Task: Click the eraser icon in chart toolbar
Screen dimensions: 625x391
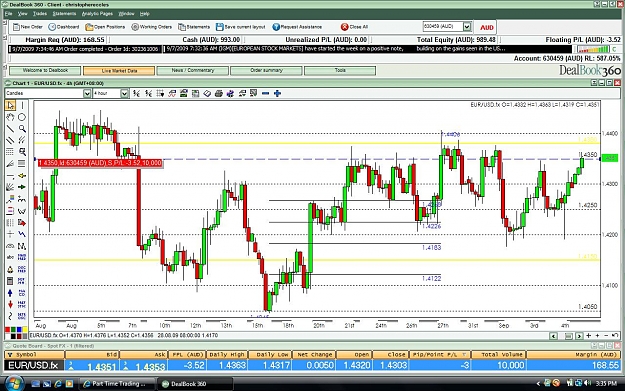Action: click(x=207, y=93)
